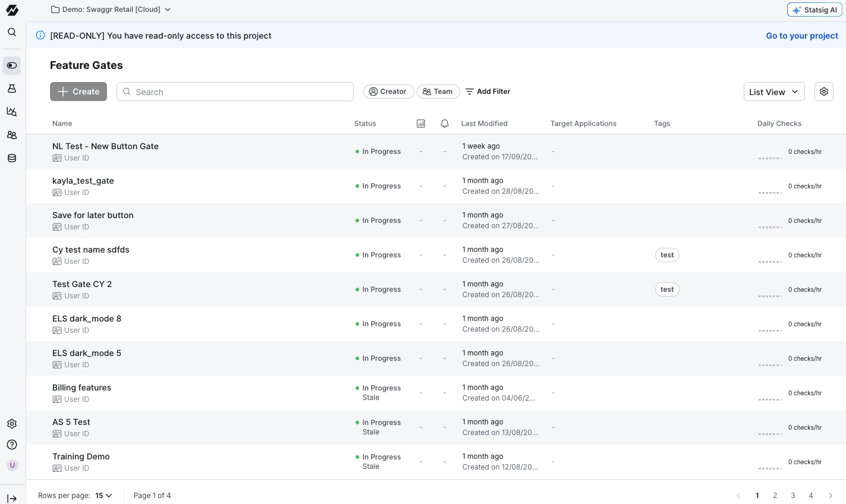Click the test tag on Test Gate CY 2
The height and width of the screenshot is (504, 846).
tap(667, 289)
